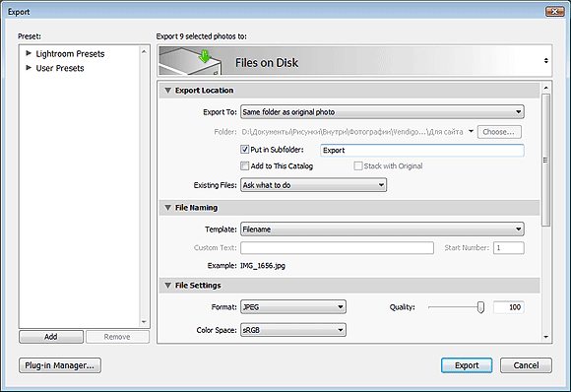
Task: Collapse the Export Location section
Action: [168, 90]
